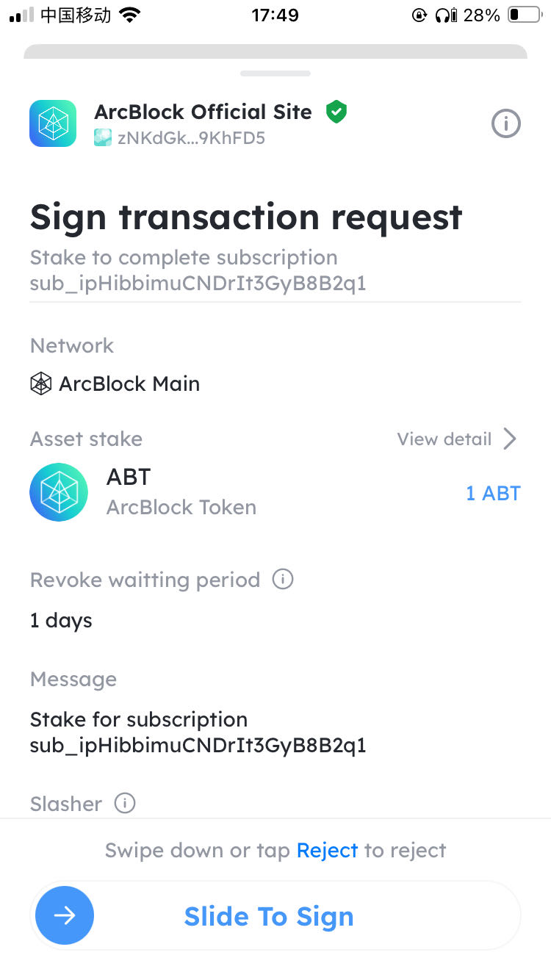This screenshot has height=980, width=551.
Task: Open the info icon beside site header
Action: tap(505, 124)
